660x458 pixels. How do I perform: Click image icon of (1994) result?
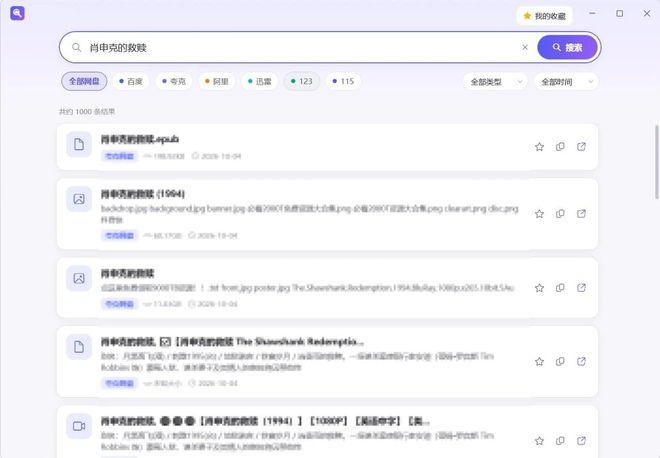79,199
